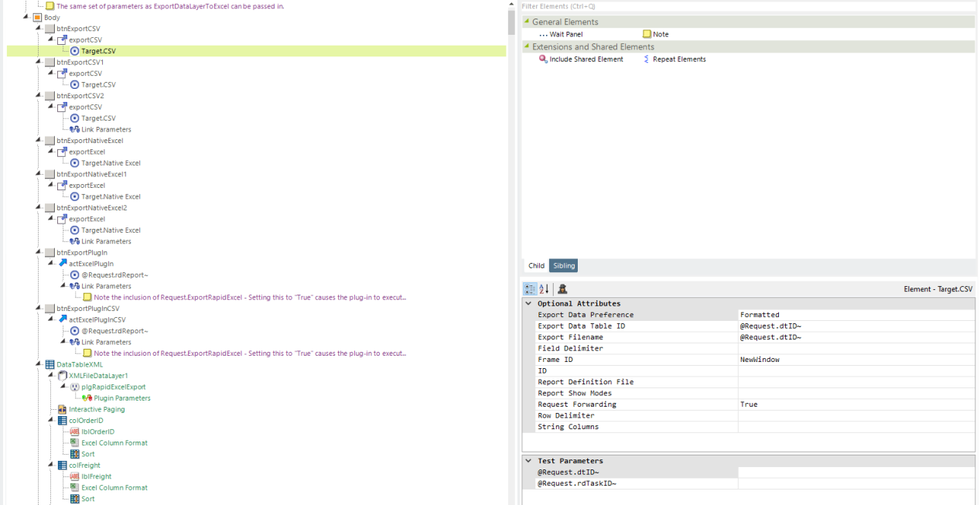Edit the Export Filename value field

[x=856, y=337]
